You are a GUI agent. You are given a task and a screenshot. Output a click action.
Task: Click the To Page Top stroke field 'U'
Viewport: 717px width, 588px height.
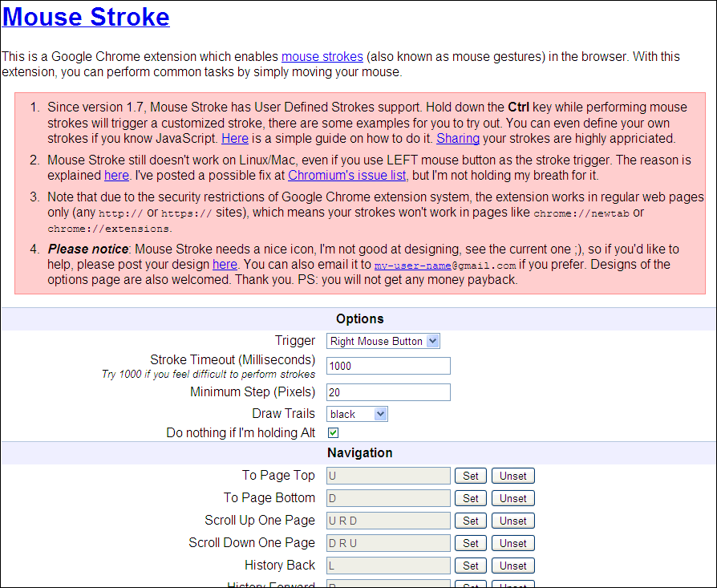[x=388, y=476]
